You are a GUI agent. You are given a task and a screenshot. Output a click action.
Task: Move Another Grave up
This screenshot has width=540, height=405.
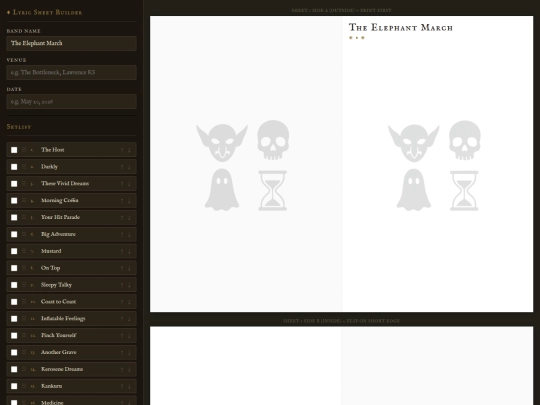coord(122,352)
